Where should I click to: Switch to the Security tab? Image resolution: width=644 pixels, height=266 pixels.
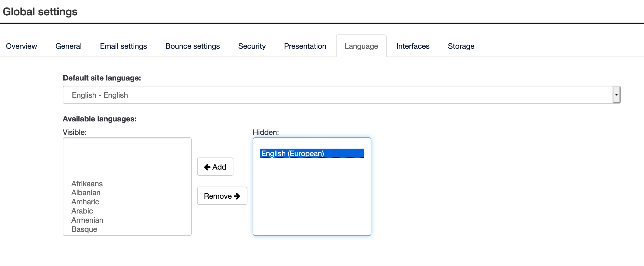[252, 46]
